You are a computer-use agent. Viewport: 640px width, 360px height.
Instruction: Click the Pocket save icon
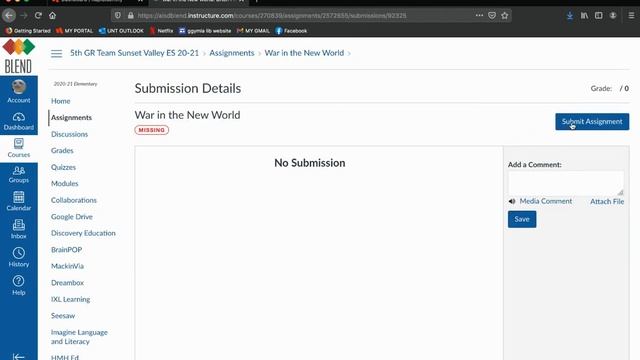492,16
